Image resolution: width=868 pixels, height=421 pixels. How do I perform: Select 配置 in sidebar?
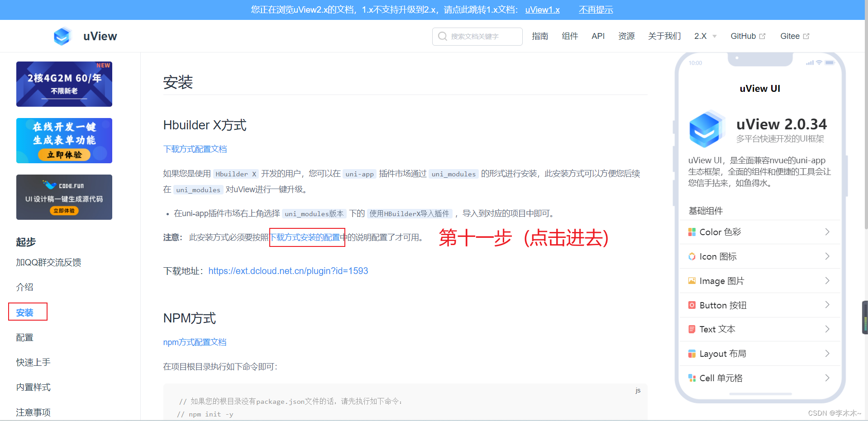pyautogui.click(x=24, y=337)
